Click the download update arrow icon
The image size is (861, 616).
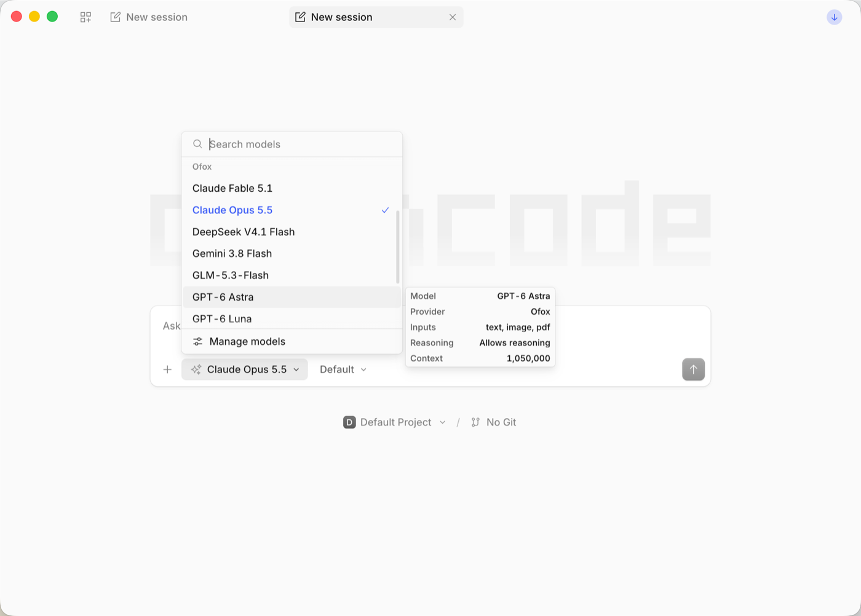834,17
